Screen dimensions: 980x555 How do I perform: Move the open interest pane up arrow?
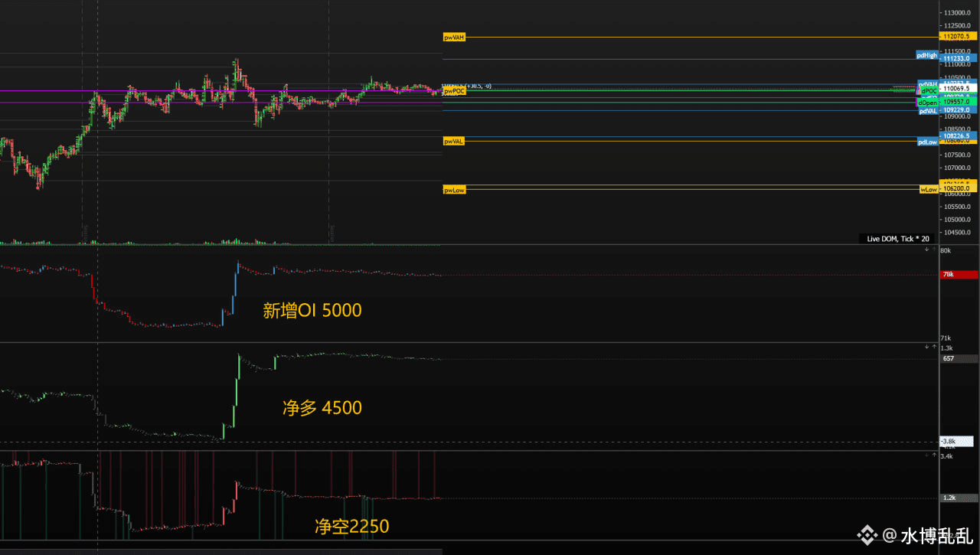pos(933,250)
